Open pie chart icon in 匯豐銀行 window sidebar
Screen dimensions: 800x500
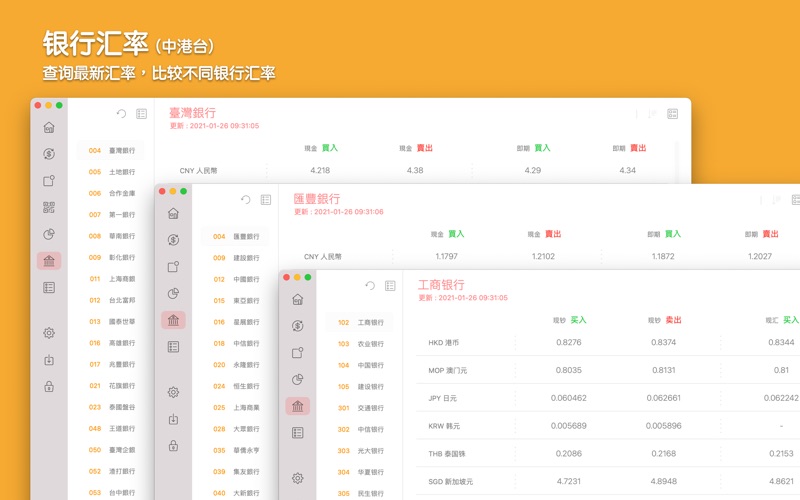coord(173,293)
